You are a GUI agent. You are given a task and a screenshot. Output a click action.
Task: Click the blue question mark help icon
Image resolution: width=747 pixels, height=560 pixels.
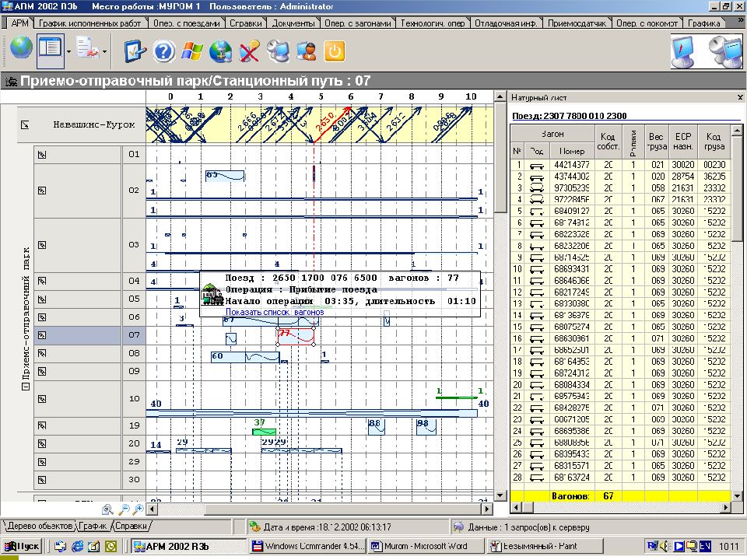[163, 51]
